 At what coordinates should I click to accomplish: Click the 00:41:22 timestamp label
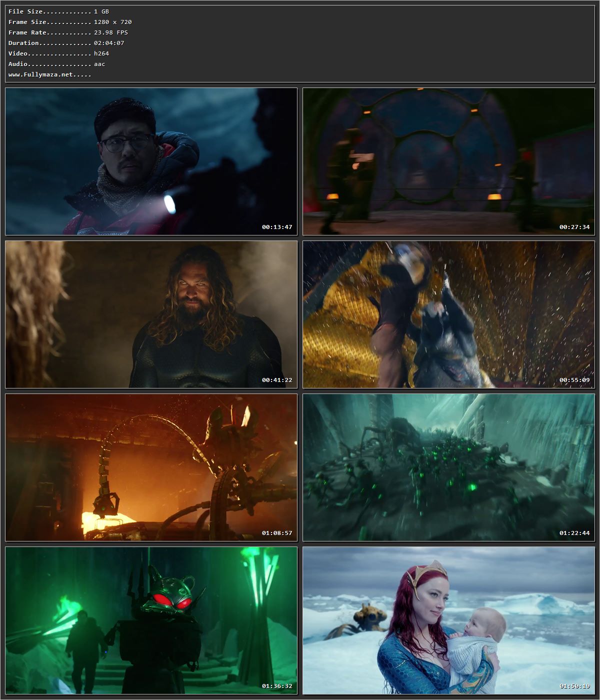point(277,380)
